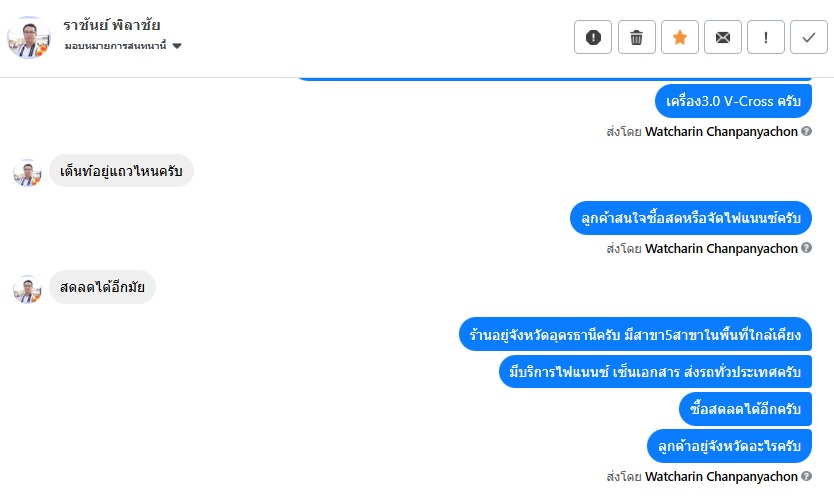This screenshot has width=834, height=502.
Task: Click sender name under ลูกค้าอยู่จังหวัดอะไรครับ
Action: pos(721,476)
